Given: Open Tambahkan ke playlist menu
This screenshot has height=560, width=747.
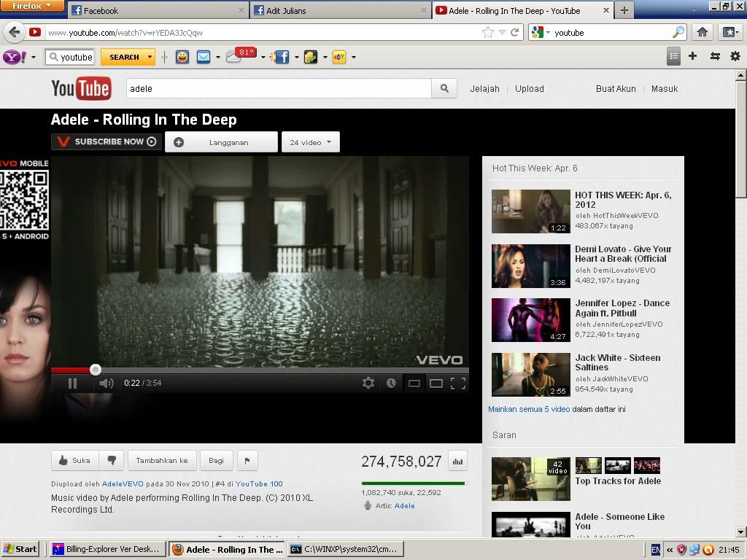Looking at the screenshot, I should point(162,461).
